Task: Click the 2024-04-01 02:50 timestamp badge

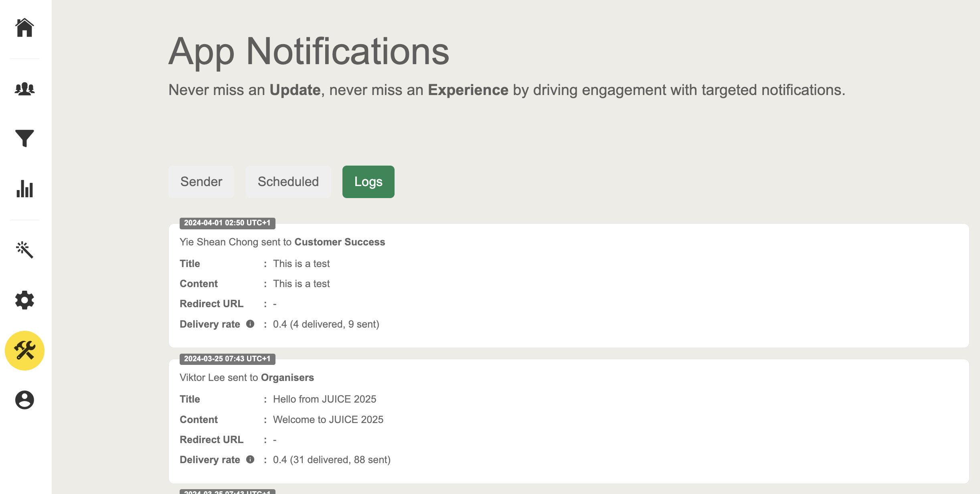Action: pos(227,223)
